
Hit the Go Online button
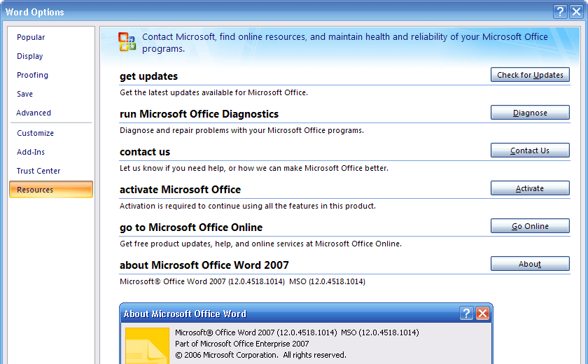[530, 226]
